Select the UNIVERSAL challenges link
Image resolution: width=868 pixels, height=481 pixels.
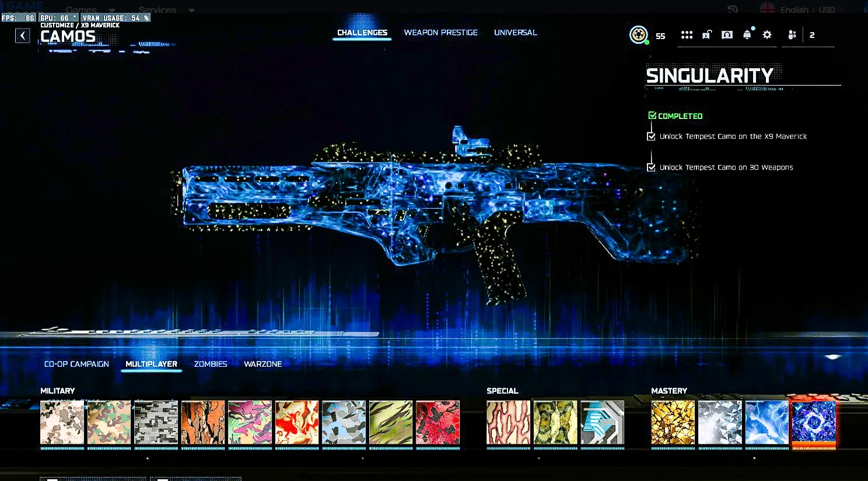[x=515, y=33]
